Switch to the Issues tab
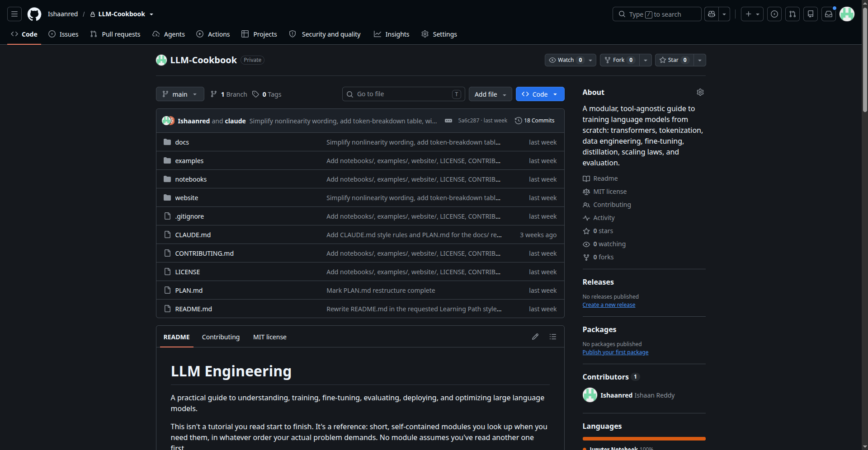 (64, 34)
